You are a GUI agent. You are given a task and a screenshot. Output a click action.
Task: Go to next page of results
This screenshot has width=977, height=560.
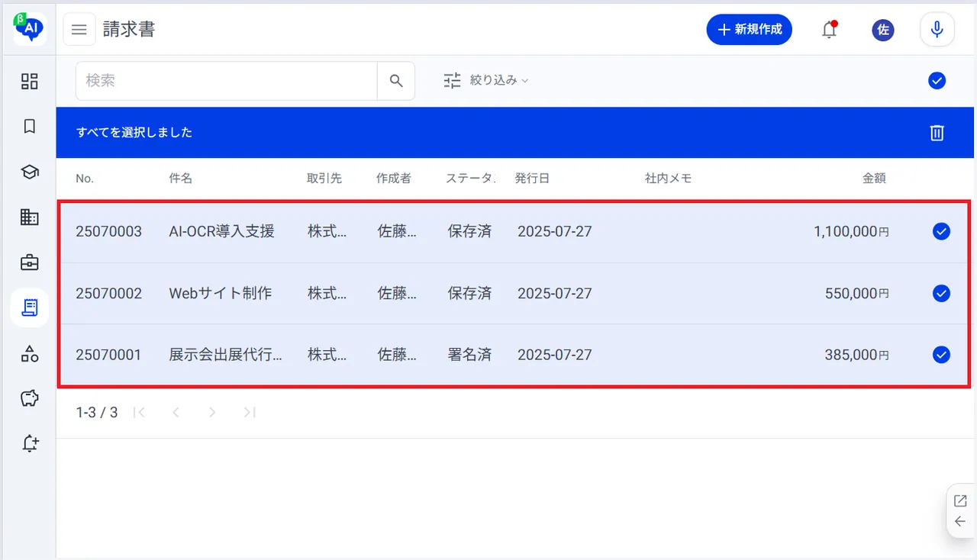point(212,413)
